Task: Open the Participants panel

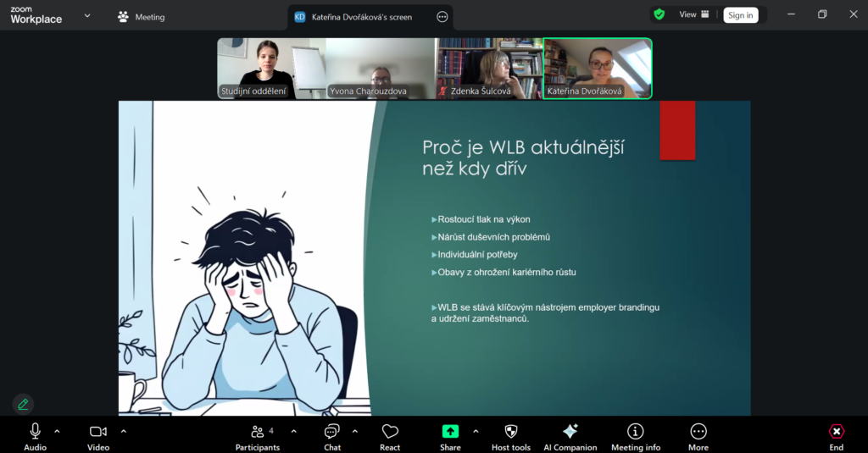Action: tap(257, 435)
